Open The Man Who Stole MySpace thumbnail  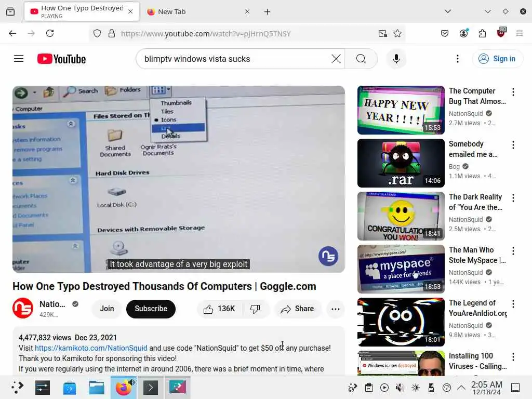click(401, 269)
